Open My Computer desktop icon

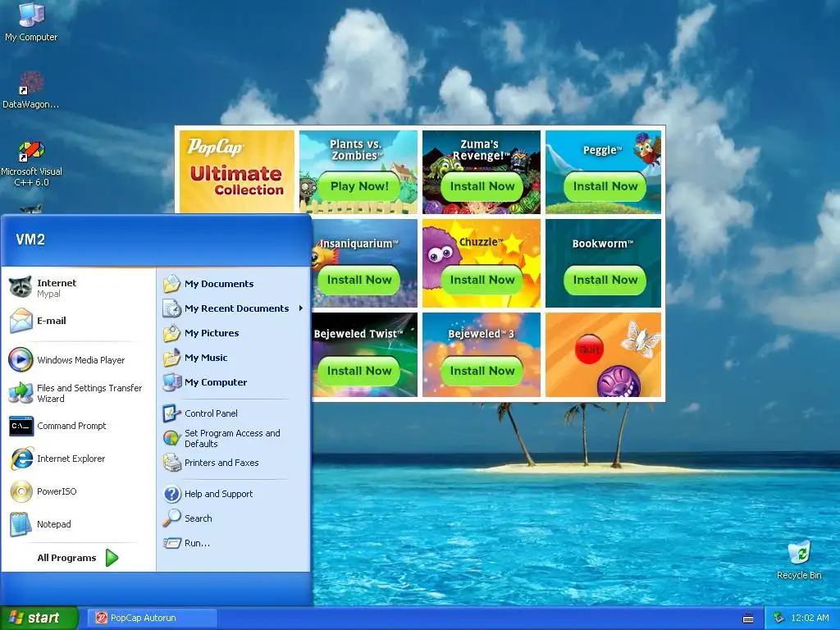point(31,21)
